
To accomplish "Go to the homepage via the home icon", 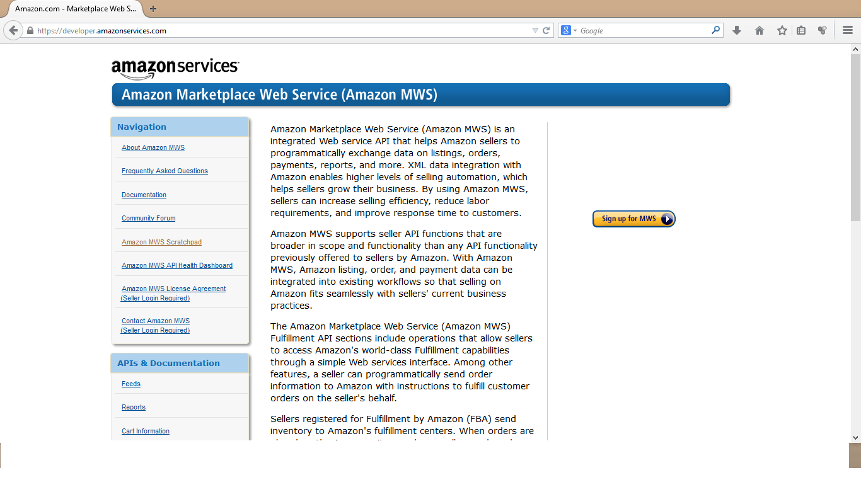I will pos(760,30).
